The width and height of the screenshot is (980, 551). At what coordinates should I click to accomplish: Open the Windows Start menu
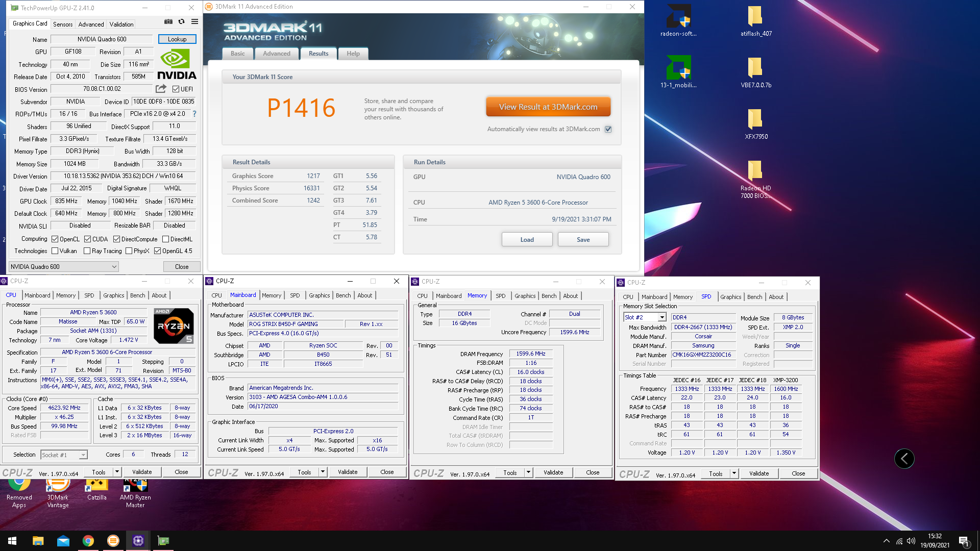click(x=12, y=541)
